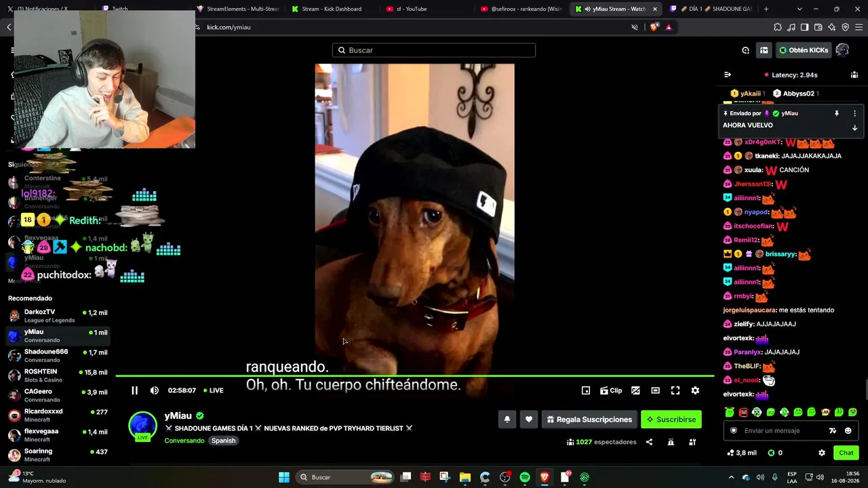Send message with Chat button
Screen dimensions: 868x488
click(846, 453)
